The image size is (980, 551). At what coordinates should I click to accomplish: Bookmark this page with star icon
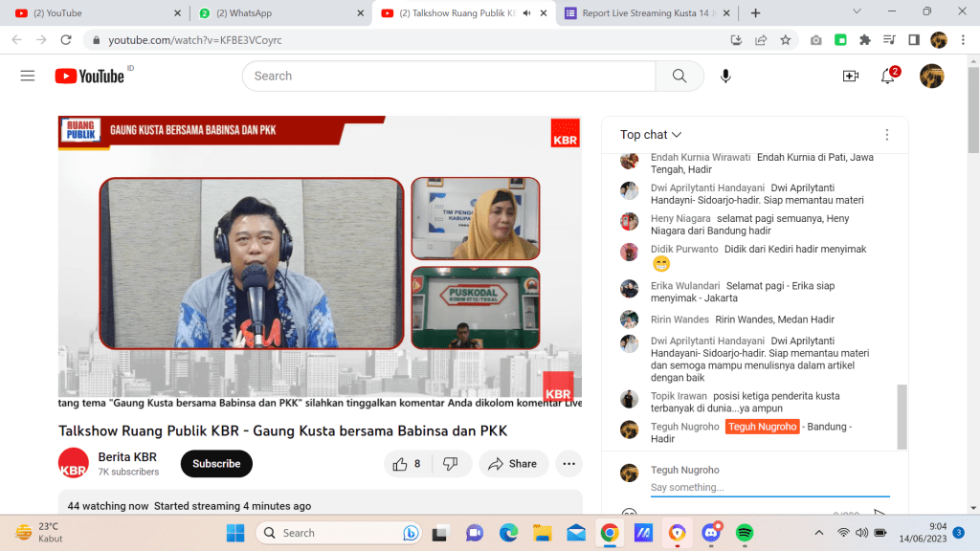[786, 40]
